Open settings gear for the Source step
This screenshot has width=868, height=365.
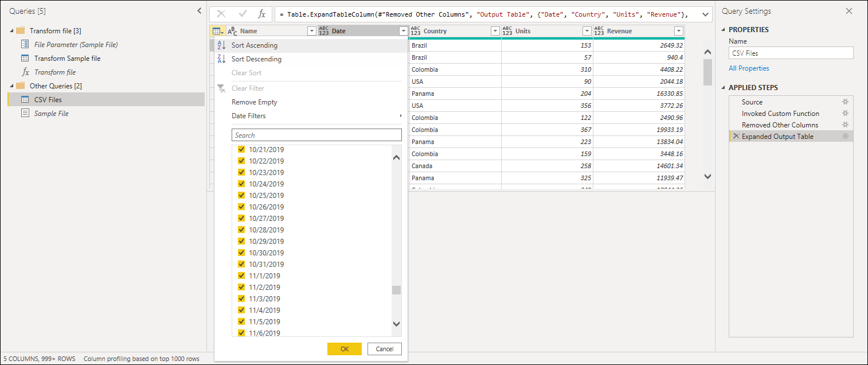(845, 102)
